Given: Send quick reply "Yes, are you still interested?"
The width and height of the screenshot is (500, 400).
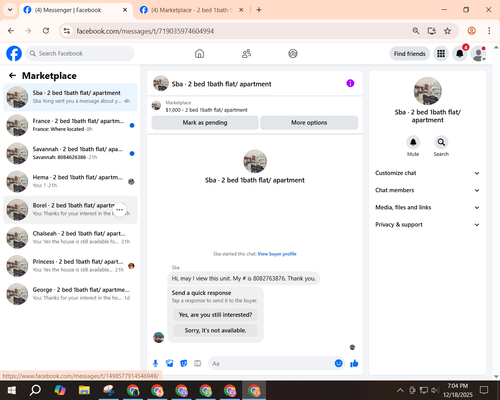Looking at the screenshot, I should [x=215, y=315].
